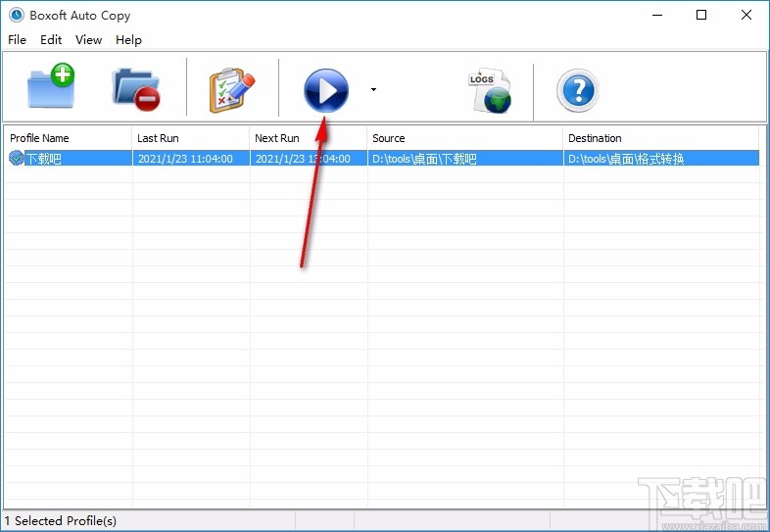Minimize the Boxoft Auto Copy window
Image resolution: width=770 pixels, height=532 pixels.
(x=657, y=16)
